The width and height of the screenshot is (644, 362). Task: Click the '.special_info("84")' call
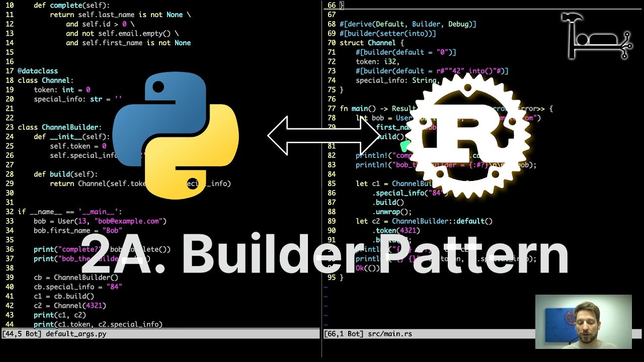point(410,193)
